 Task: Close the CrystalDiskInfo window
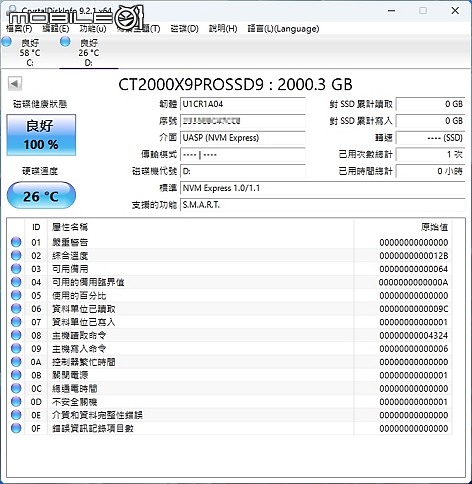[x=455, y=11]
